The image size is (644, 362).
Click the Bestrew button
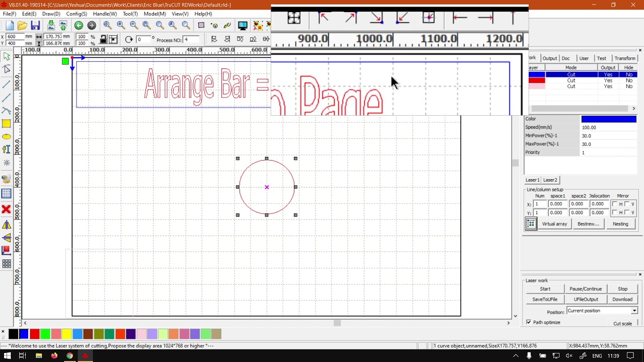[588, 224]
